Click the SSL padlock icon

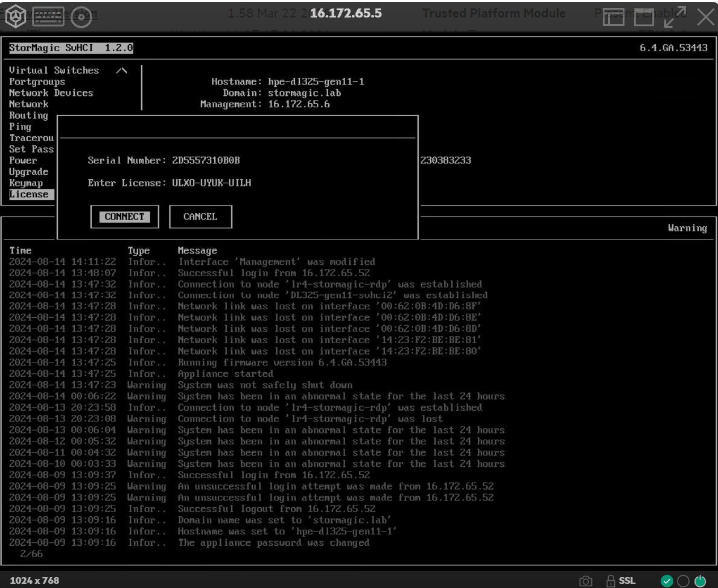[611, 581]
